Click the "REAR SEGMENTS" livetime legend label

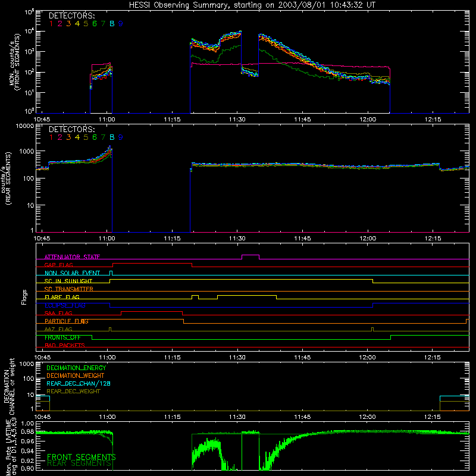pos(79,464)
